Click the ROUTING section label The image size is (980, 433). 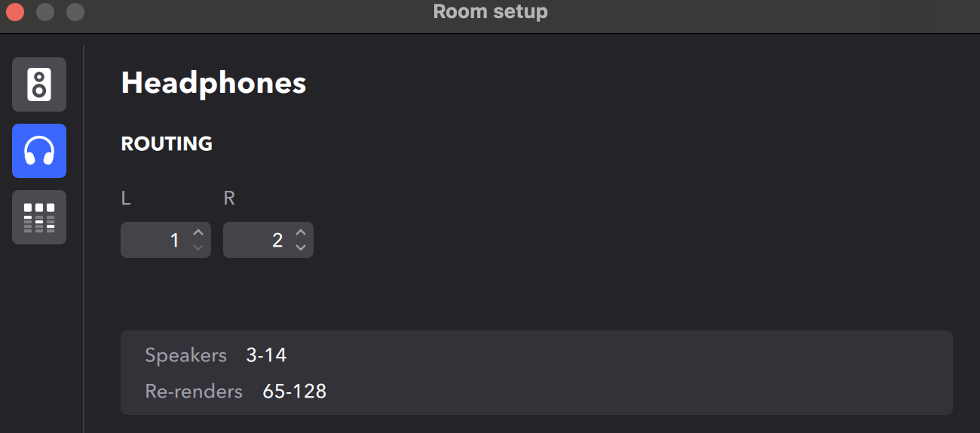coord(167,143)
